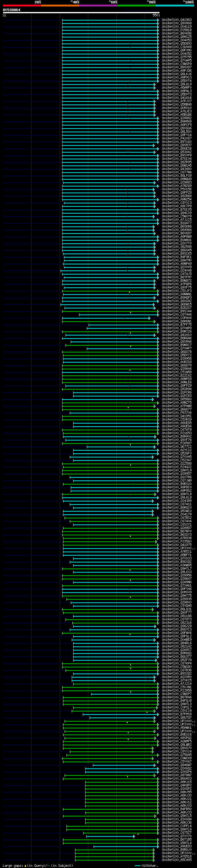Select the UniRef100_Q5DVT4 label
This screenshot has width=197, height=868.
point(177,81)
